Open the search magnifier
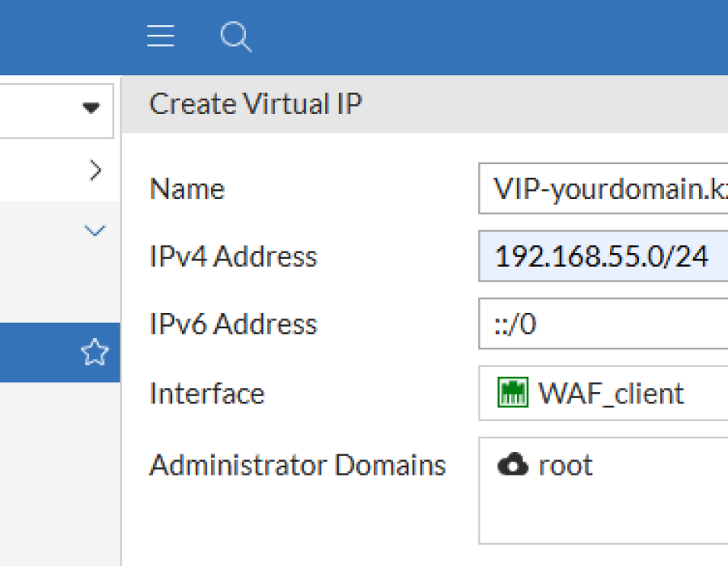This screenshot has width=728, height=566. point(236,36)
